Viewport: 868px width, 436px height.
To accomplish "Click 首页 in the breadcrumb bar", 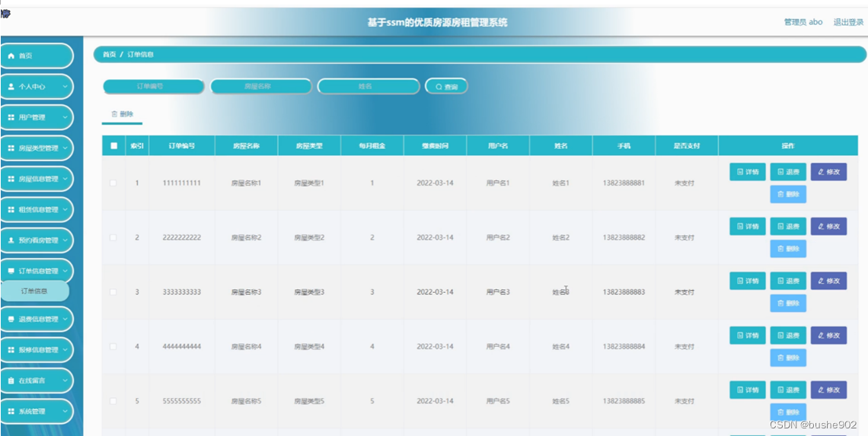I will 109,54.
